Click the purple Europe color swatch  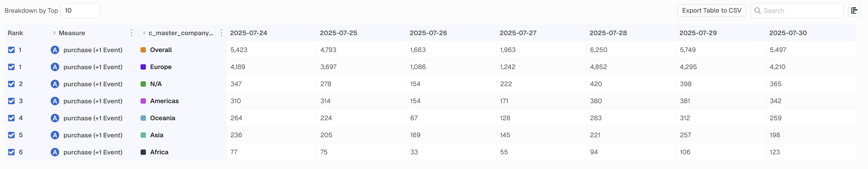click(x=143, y=67)
